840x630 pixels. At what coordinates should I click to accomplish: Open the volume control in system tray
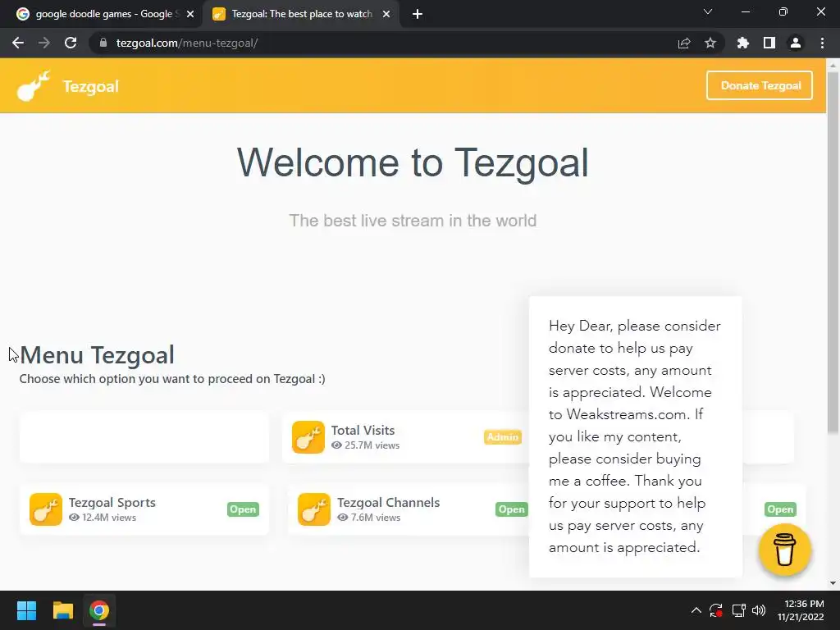[759, 610]
